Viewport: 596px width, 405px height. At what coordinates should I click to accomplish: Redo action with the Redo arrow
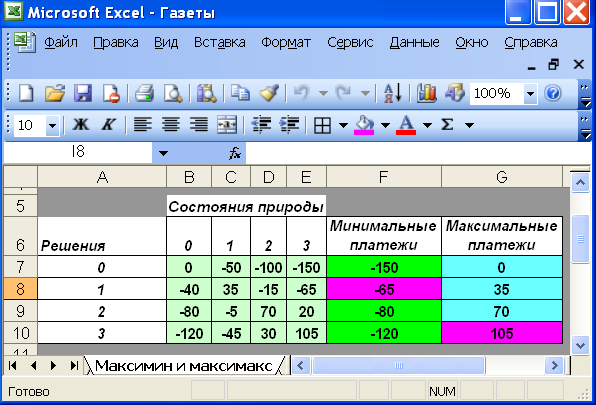pyautogui.click(x=344, y=93)
